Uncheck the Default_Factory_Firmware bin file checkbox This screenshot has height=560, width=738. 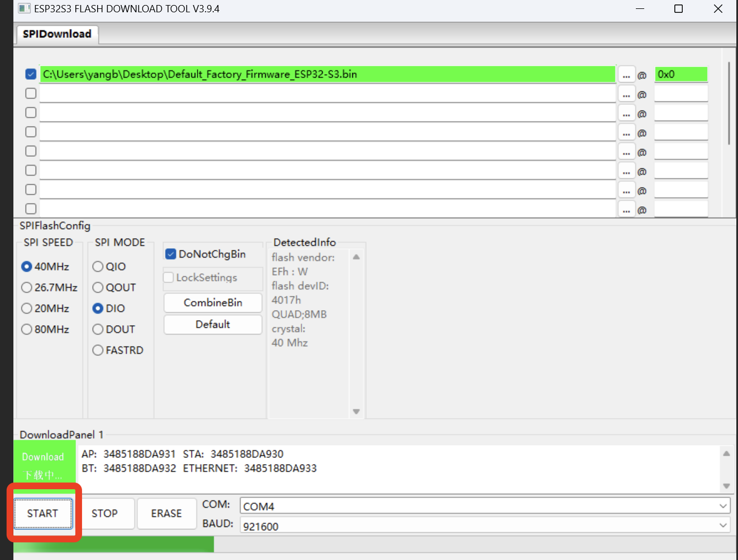31,74
